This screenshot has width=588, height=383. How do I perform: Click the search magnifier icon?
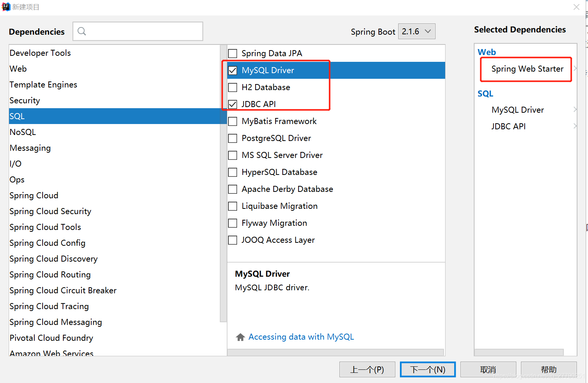pos(82,31)
